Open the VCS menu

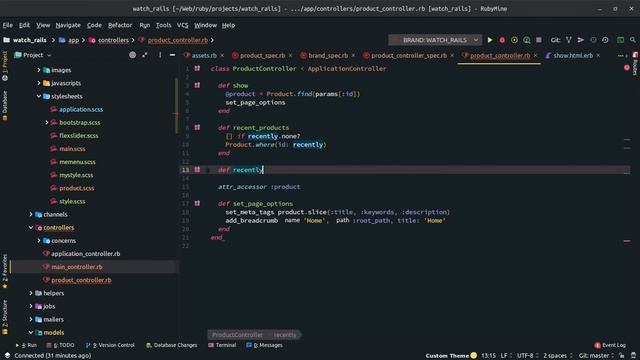point(182,25)
